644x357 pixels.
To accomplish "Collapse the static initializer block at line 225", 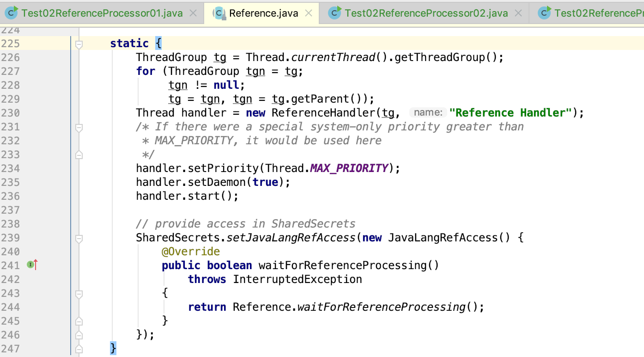I will click(79, 43).
